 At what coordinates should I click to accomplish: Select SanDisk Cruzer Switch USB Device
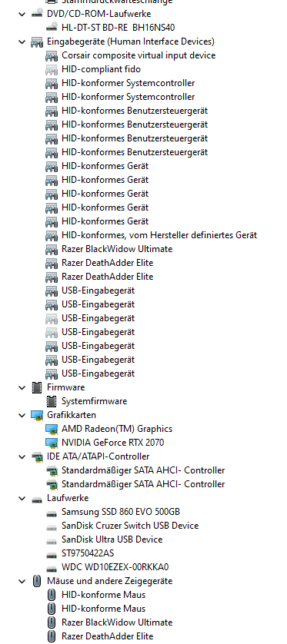[130, 526]
